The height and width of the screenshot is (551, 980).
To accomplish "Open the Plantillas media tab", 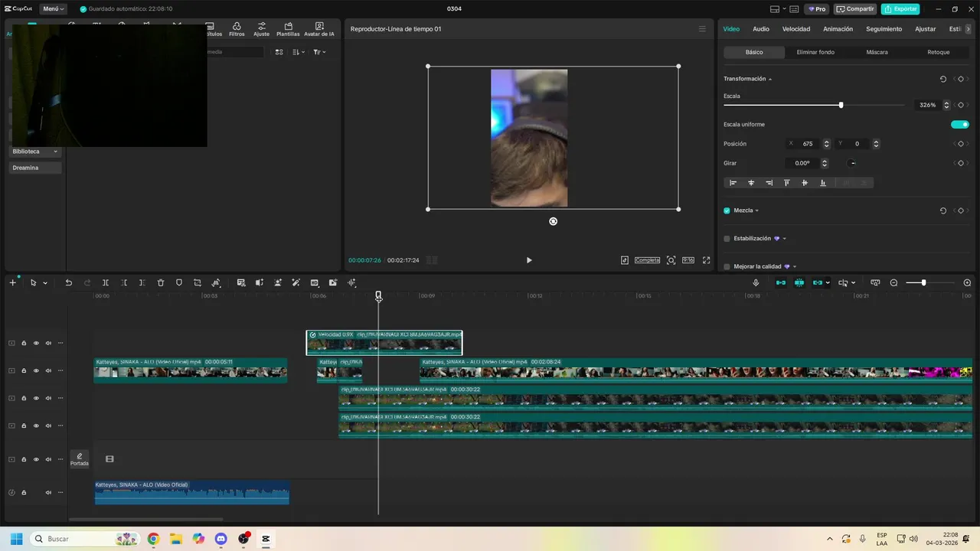I will click(x=288, y=30).
